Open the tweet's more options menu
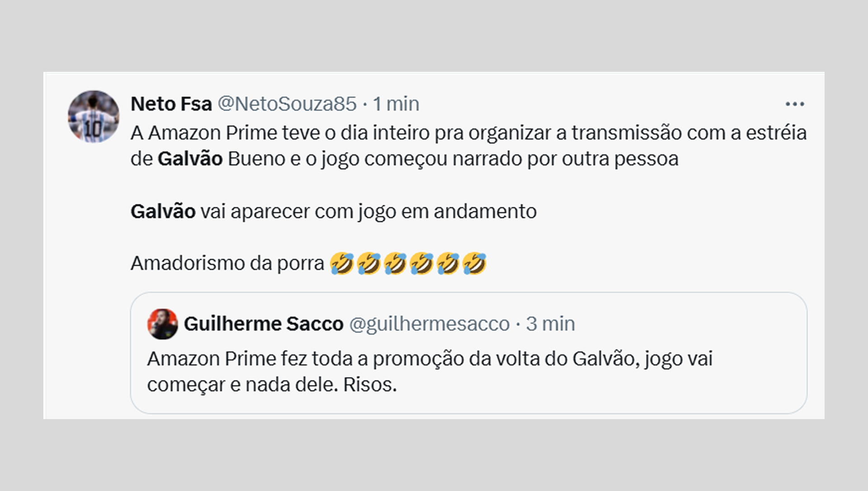Screen dimensions: 868x491 click(796, 103)
